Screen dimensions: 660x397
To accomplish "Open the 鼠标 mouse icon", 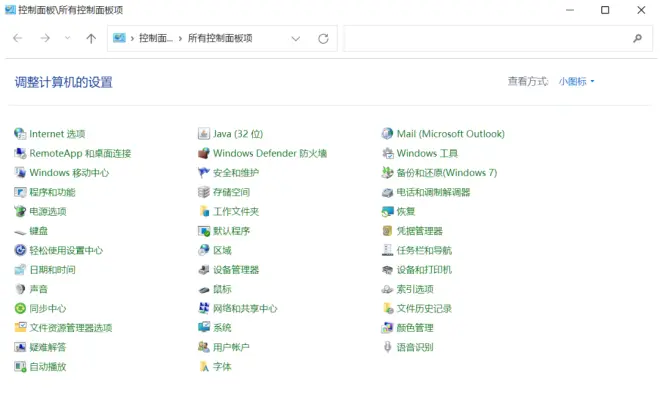I will click(204, 289).
